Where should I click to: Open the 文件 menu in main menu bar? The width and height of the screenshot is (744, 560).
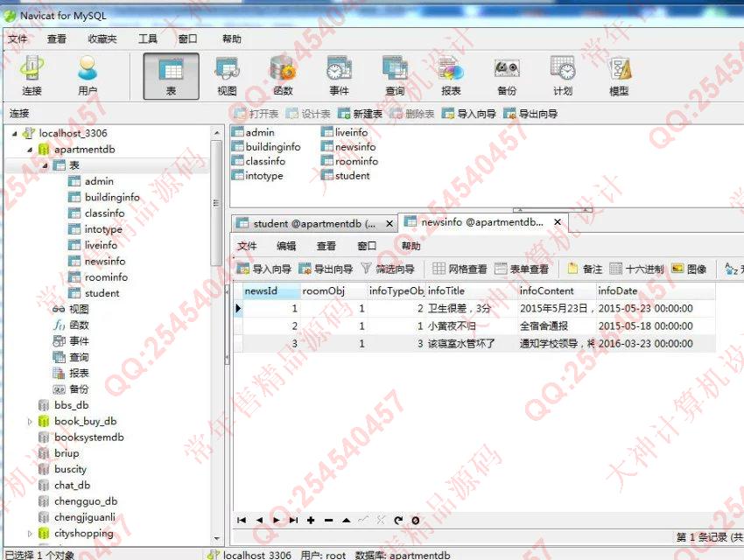(18, 38)
